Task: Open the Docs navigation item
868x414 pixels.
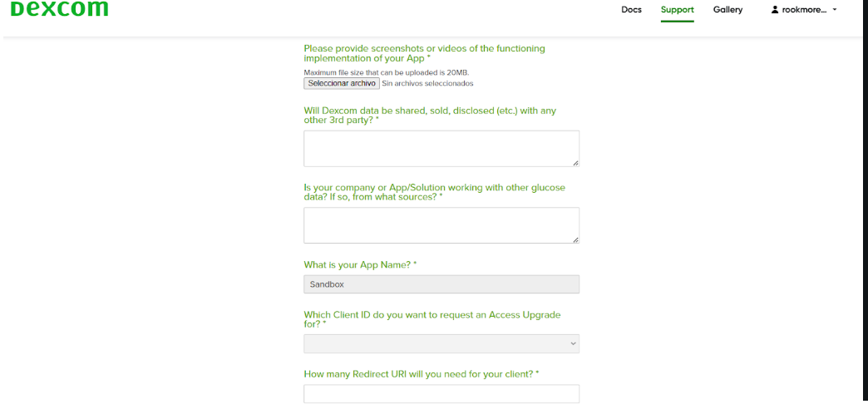Action: pyautogui.click(x=631, y=10)
